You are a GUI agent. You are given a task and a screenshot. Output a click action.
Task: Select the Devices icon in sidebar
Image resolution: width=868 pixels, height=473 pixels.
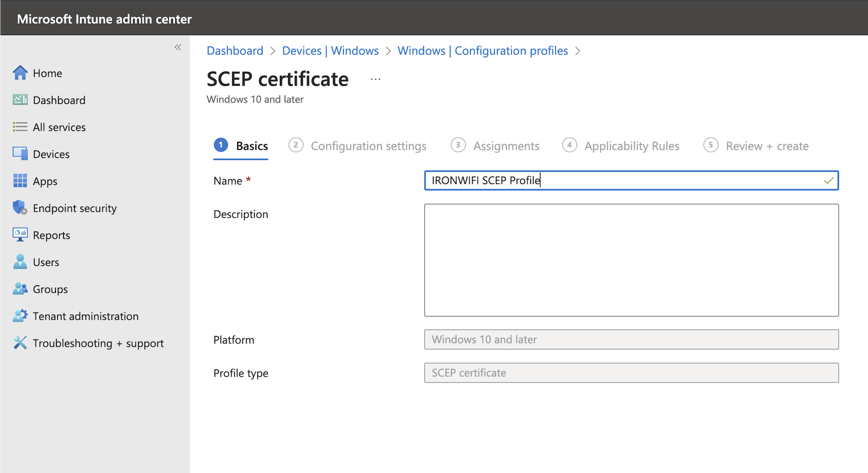[20, 154]
